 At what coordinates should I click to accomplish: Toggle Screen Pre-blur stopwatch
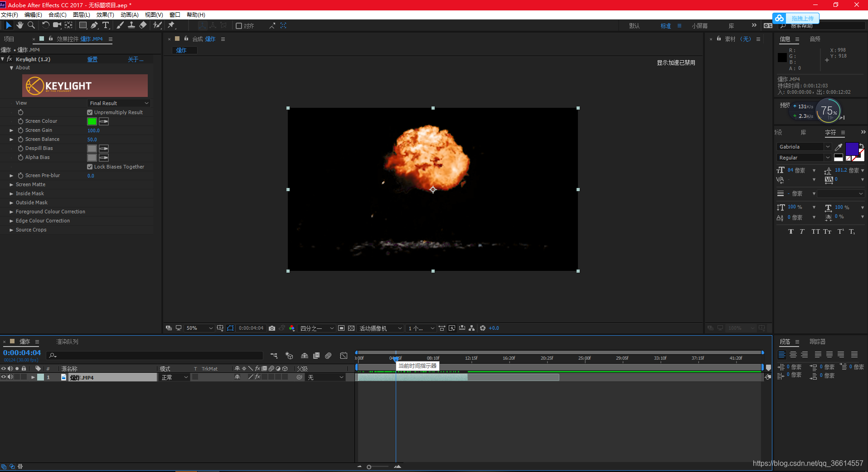click(x=20, y=176)
